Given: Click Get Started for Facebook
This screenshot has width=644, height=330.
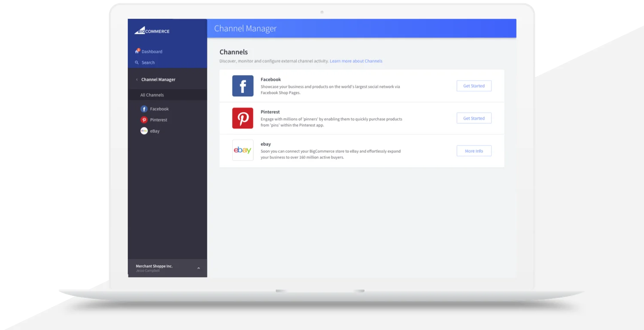Looking at the screenshot, I should [x=474, y=86].
